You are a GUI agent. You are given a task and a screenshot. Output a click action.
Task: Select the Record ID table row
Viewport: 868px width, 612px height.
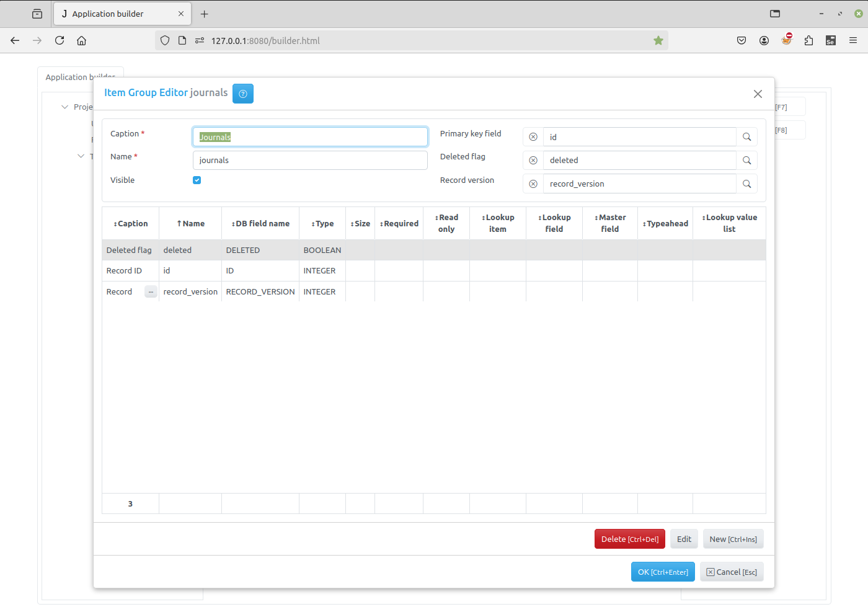[124, 271]
